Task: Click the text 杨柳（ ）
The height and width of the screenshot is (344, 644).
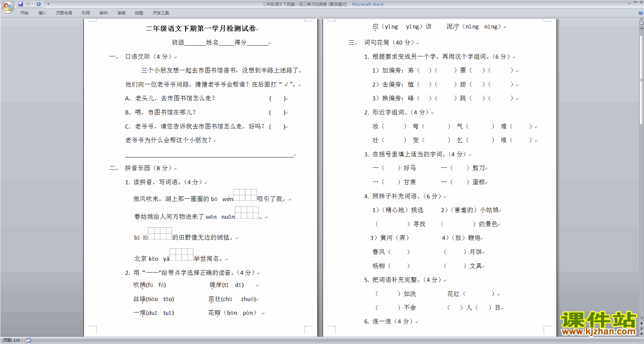Action: pyautogui.click(x=391, y=266)
